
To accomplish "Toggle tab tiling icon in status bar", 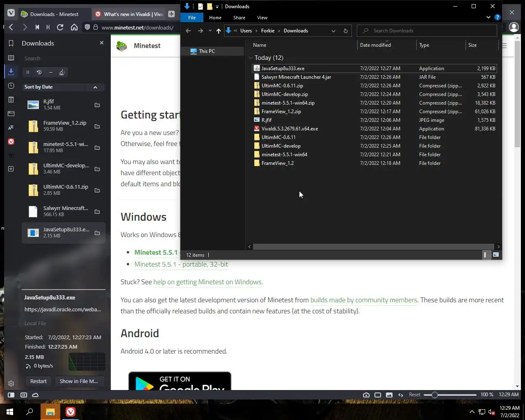I will click(24, 395).
